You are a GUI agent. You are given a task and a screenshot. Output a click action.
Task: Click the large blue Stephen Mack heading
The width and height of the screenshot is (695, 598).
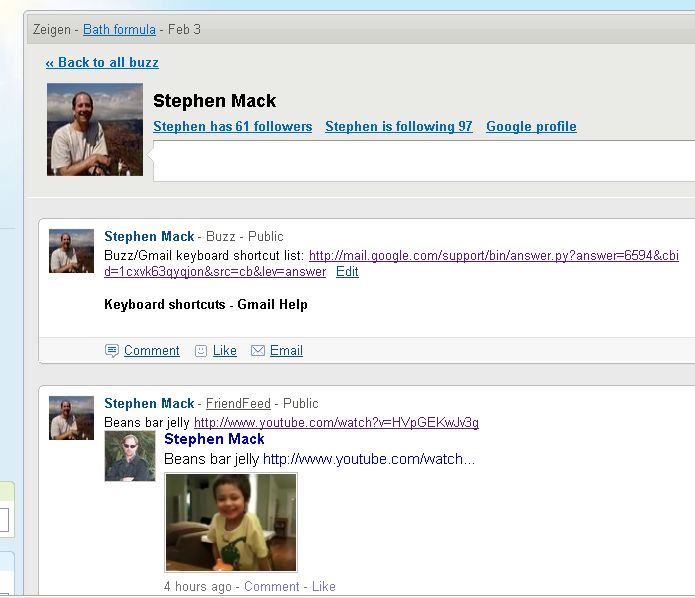[x=214, y=439]
